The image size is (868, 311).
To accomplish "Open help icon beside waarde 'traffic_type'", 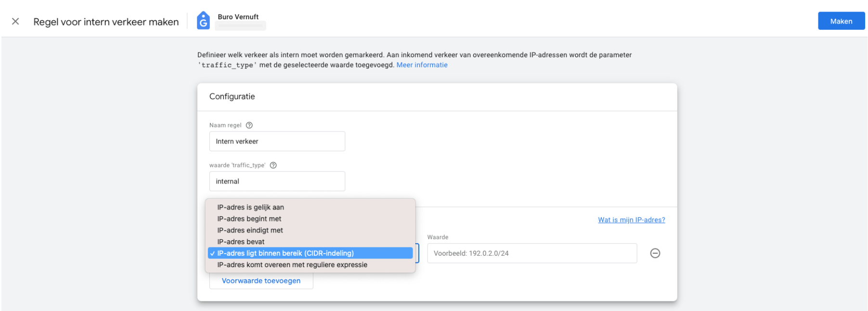I will pyautogui.click(x=273, y=165).
